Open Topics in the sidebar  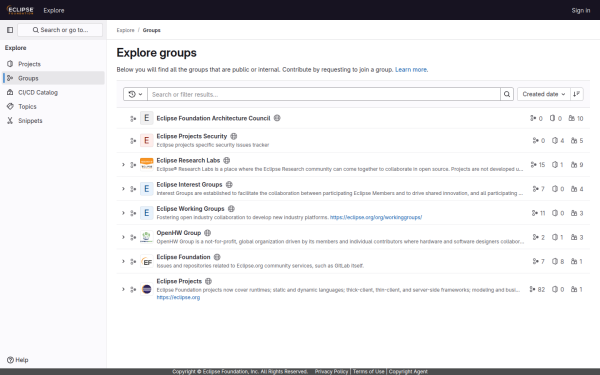[x=54, y=106]
